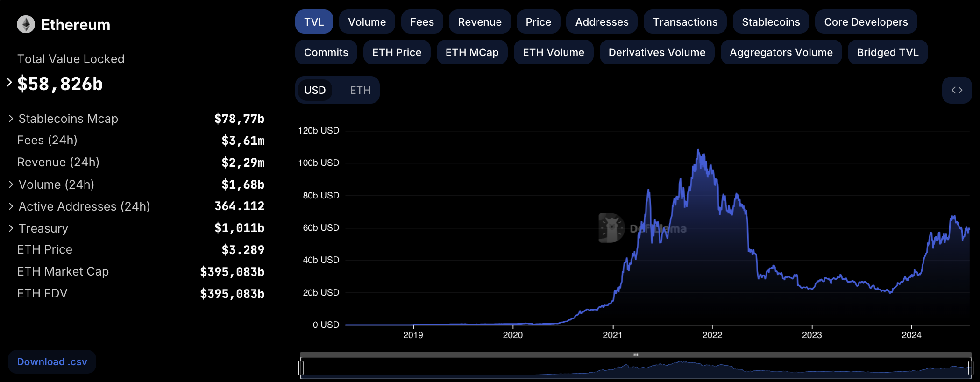Viewport: 980px width, 382px height.
Task: Click the chart peak near 2022
Action: tap(698, 149)
